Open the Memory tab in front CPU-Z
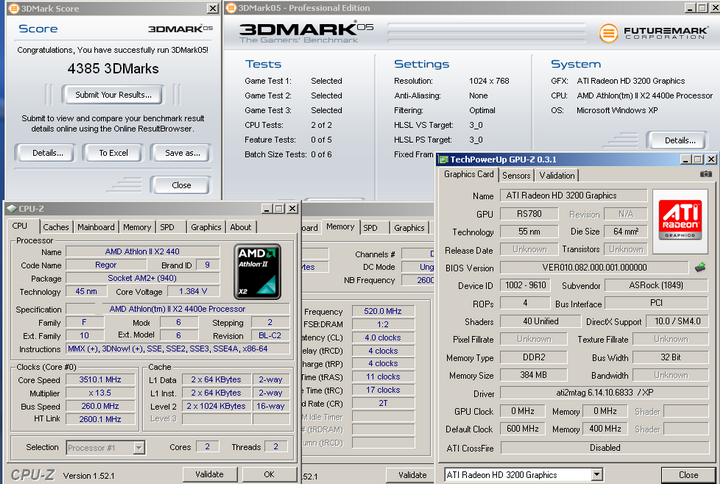720x484 pixels. (137, 227)
